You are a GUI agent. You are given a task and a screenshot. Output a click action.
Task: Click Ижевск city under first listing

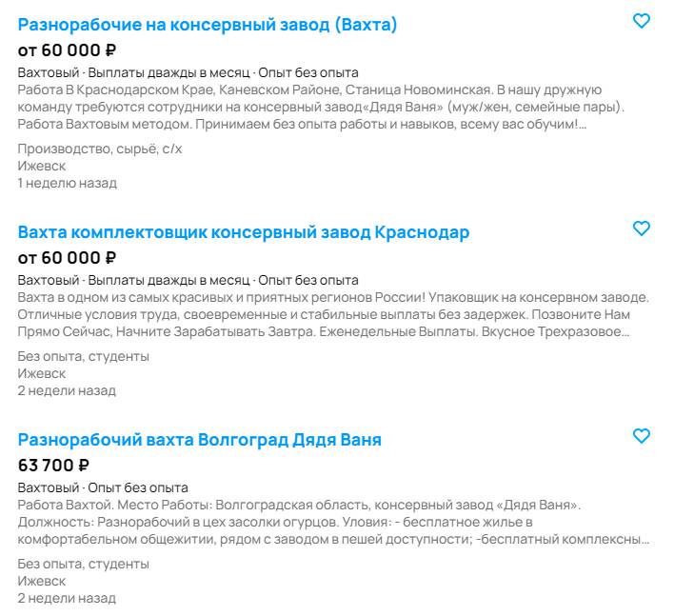(42, 166)
